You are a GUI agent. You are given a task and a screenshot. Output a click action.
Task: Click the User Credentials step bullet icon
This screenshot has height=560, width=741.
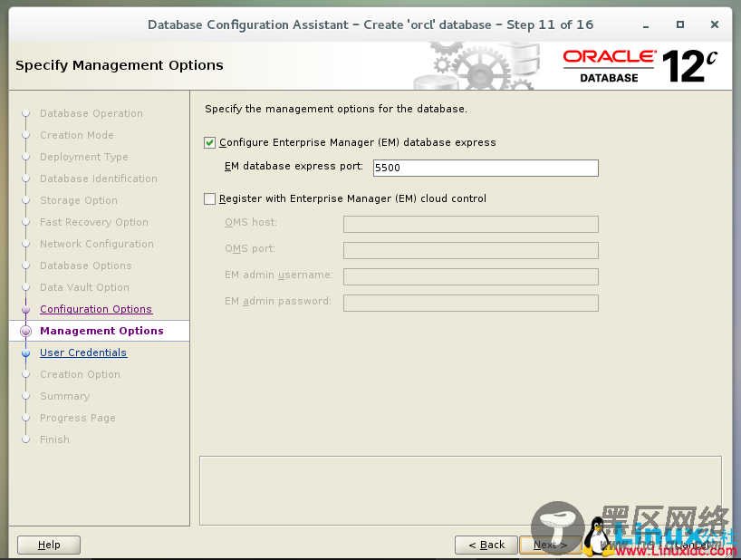tap(26, 352)
